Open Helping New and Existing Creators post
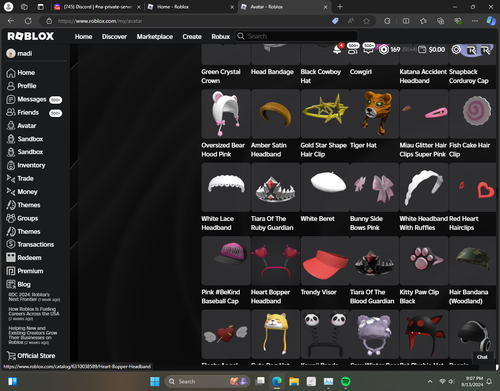This screenshot has height=391, width=500. click(x=33, y=335)
